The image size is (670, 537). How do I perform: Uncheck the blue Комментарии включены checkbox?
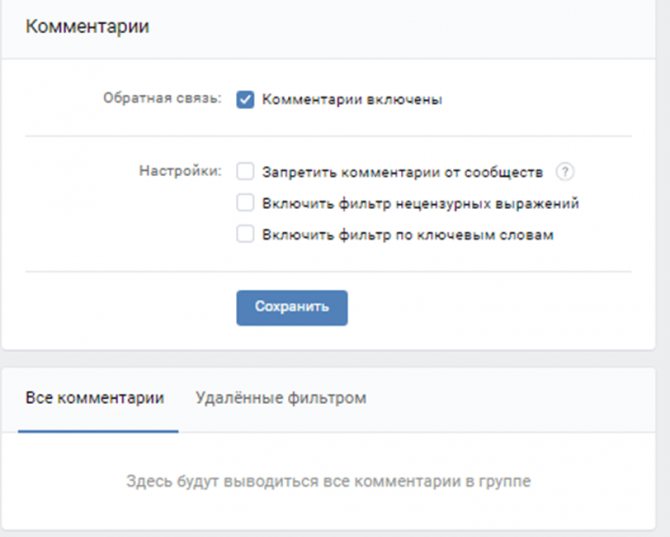(x=245, y=100)
